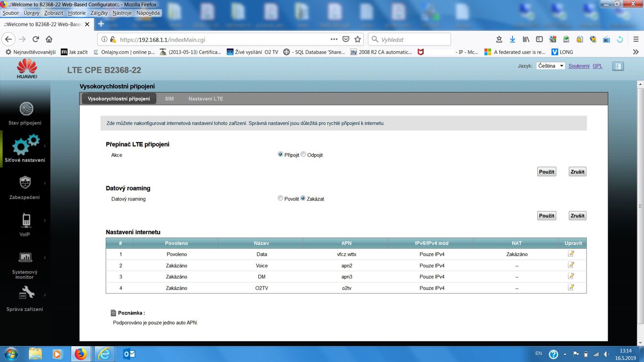644x362 pixels.
Task: Close the Welcome to B2368-22 tab
Action: [87, 24]
